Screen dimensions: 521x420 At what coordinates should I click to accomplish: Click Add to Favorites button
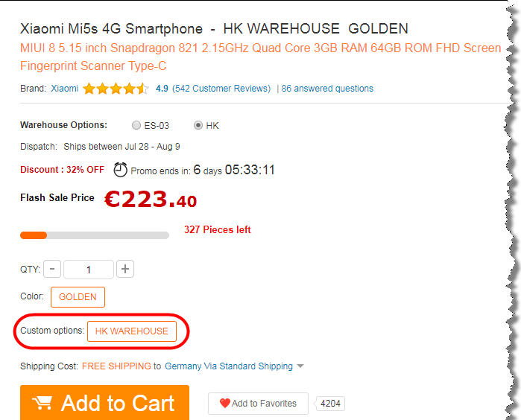click(x=258, y=404)
